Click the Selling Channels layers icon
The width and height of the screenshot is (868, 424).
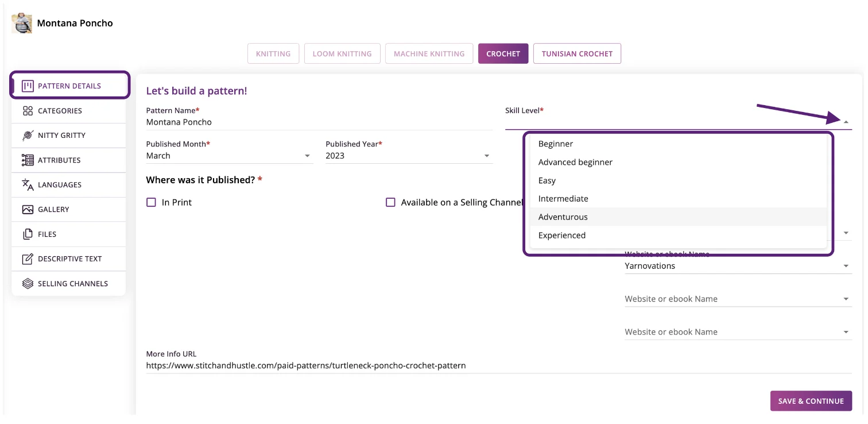click(28, 284)
